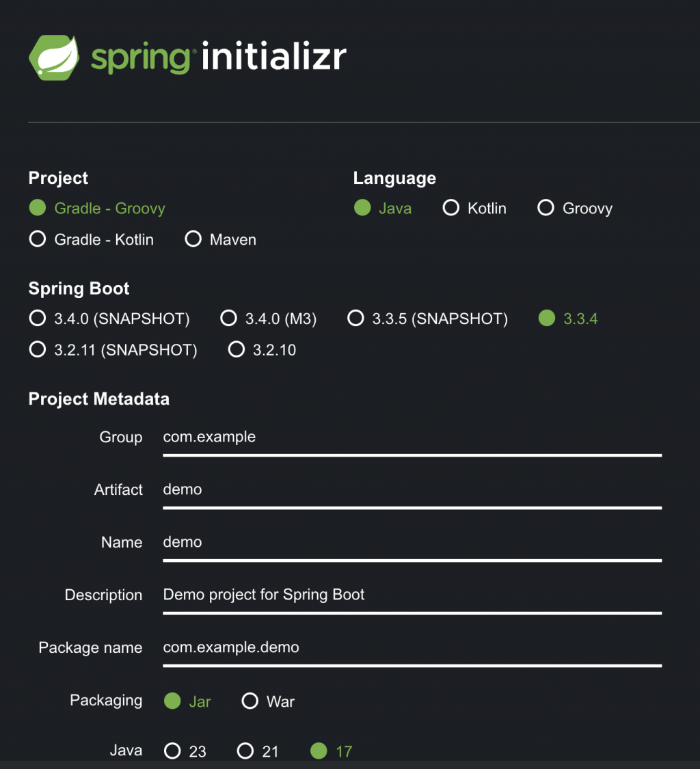The width and height of the screenshot is (700, 769).
Task: Pick Spring Boot 3.2.11 (SNAPSHOT)
Action: (38, 350)
